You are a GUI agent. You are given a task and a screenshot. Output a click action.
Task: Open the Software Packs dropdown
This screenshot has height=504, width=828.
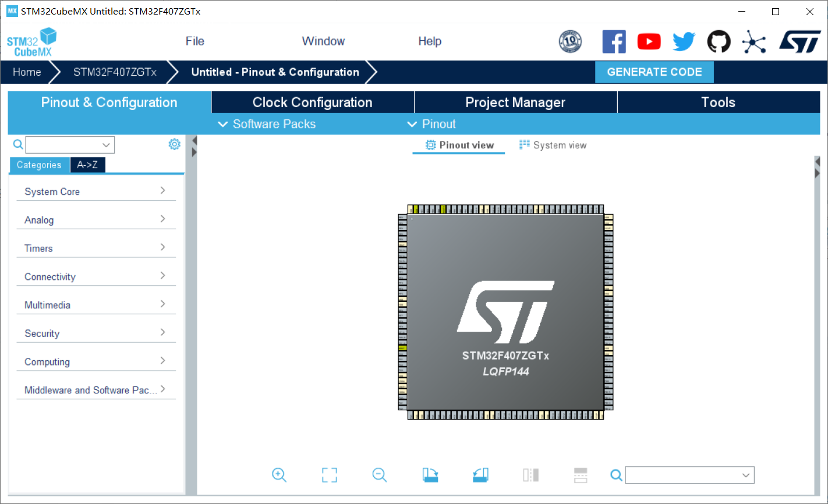[x=267, y=124]
